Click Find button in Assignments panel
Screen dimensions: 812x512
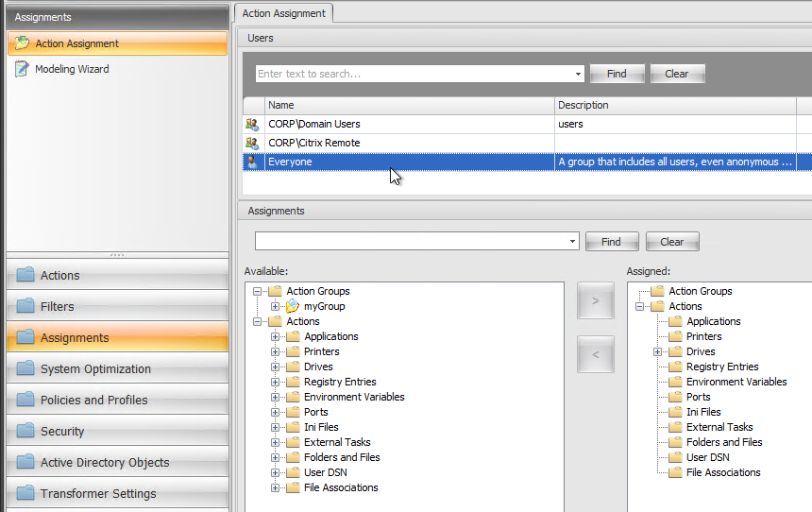[x=611, y=242]
